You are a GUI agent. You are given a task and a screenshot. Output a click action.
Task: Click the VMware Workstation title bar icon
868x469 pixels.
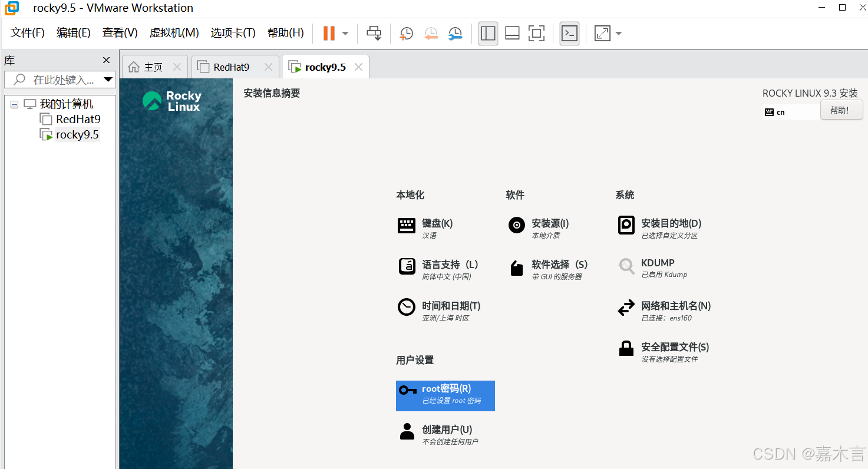(11, 8)
